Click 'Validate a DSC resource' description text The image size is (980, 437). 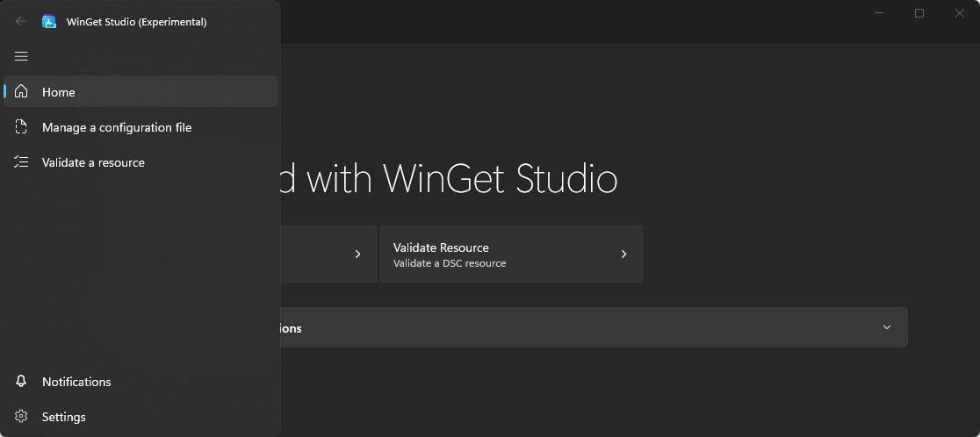click(x=450, y=263)
